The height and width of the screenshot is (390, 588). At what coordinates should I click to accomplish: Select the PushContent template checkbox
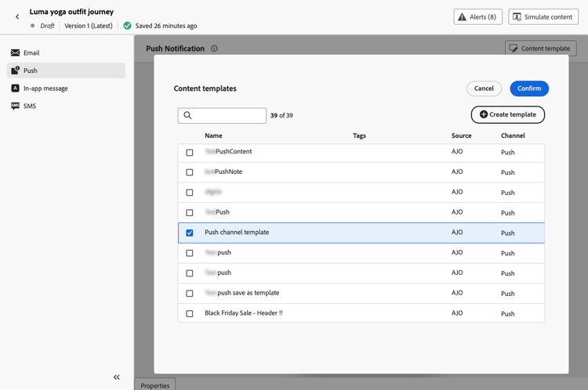[190, 152]
